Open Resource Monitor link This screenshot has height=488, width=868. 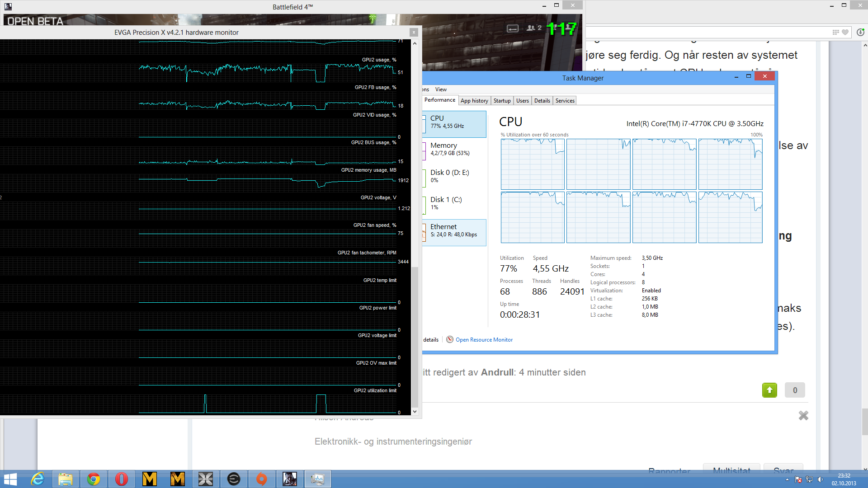484,340
